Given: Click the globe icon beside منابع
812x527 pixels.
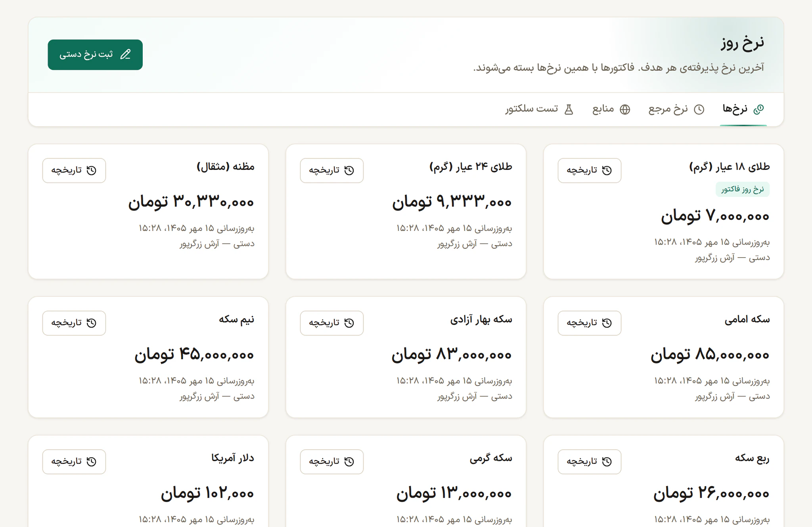Looking at the screenshot, I should click(x=625, y=110).
